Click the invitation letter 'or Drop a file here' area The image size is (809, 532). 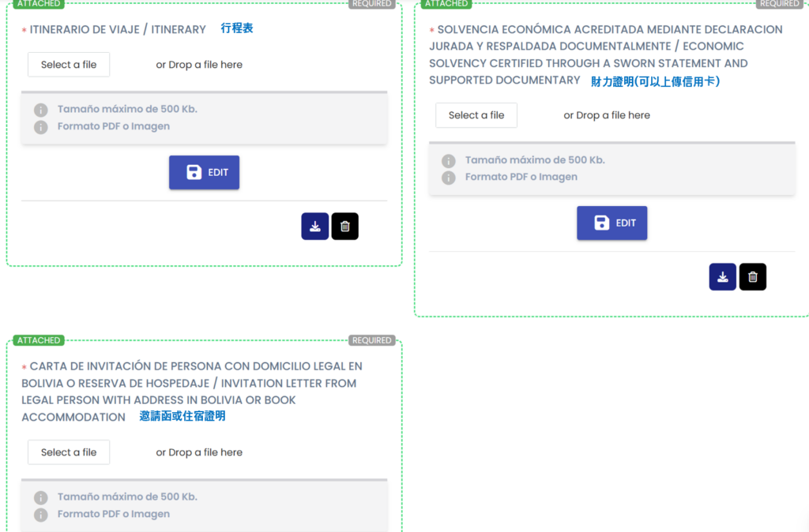point(199,452)
